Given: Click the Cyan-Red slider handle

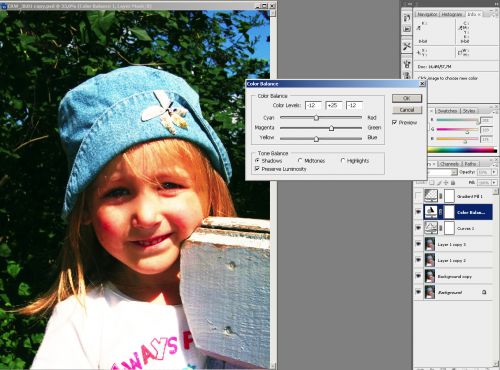Looking at the screenshot, I should click(316, 118).
